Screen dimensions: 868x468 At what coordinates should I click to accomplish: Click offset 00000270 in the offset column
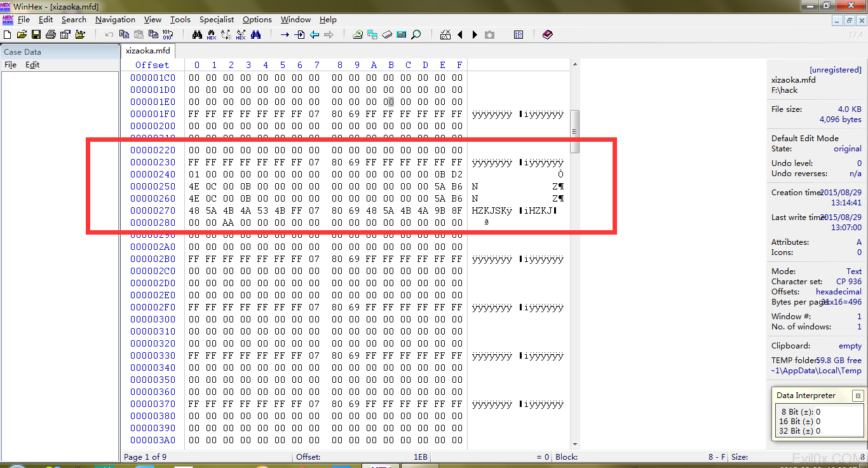tap(153, 210)
